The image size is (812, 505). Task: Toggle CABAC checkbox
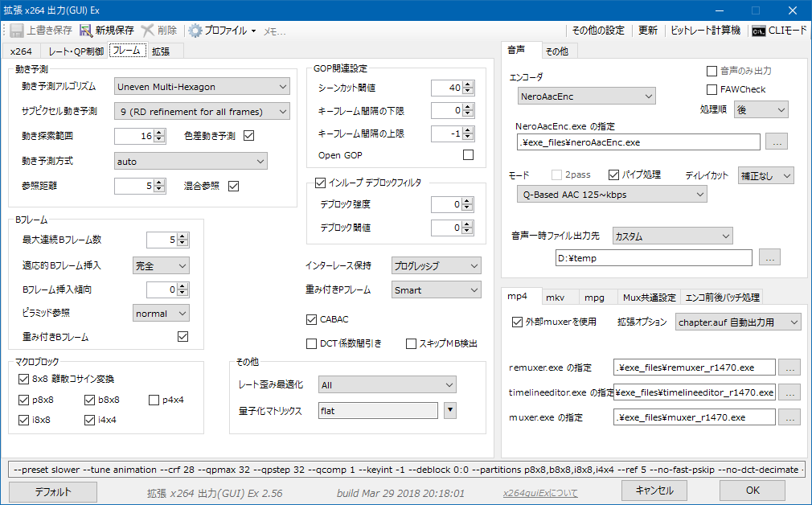[x=311, y=319]
